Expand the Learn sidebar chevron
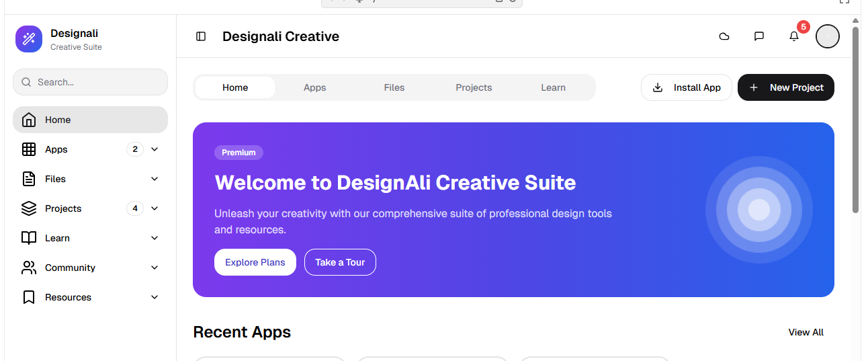 [x=155, y=238]
